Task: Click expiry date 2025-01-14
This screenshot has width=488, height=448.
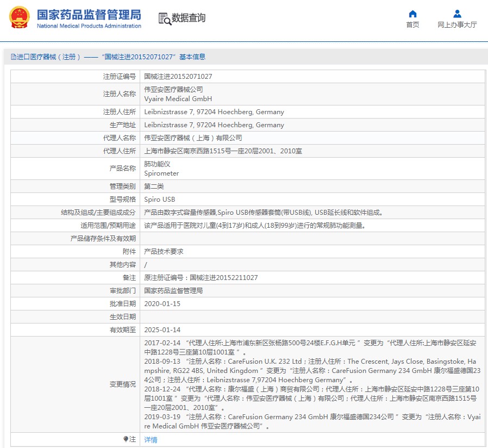Action: (x=162, y=330)
